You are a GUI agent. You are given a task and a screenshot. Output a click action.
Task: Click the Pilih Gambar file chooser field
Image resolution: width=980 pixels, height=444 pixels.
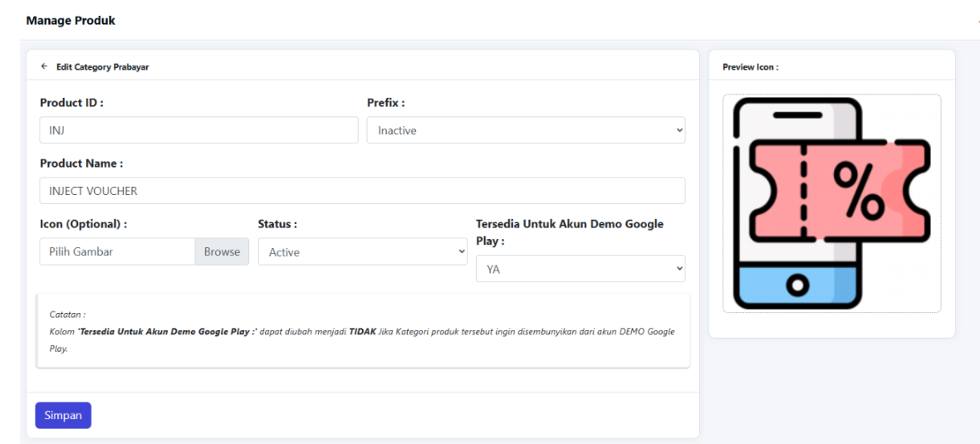(x=117, y=252)
